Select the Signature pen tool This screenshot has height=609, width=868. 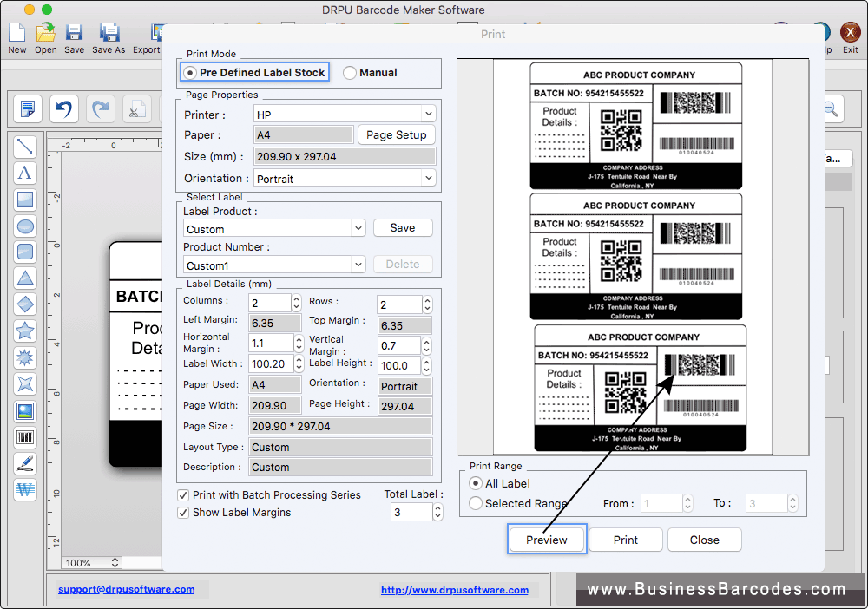click(25, 463)
